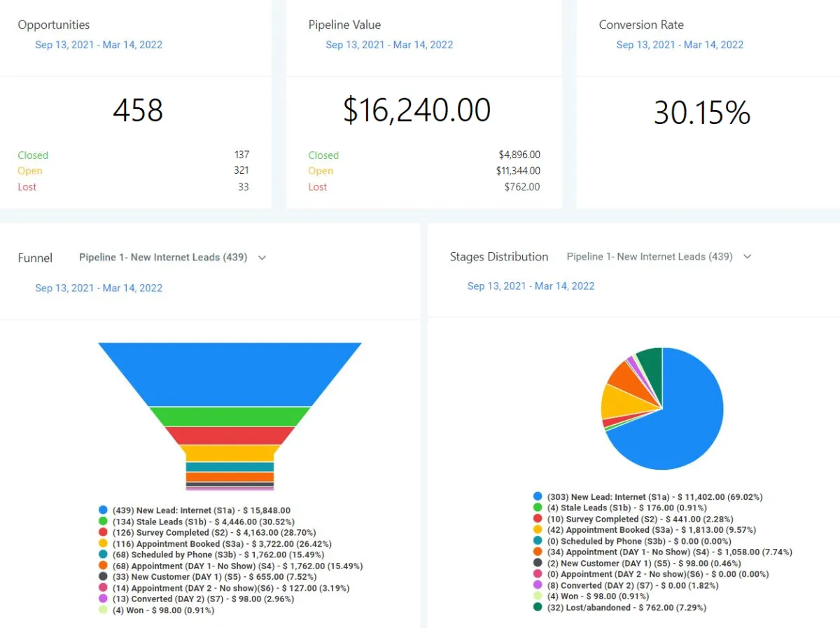The width and height of the screenshot is (840, 628).
Task: Click the Conversion Rate value 30.15%
Action: 702,113
